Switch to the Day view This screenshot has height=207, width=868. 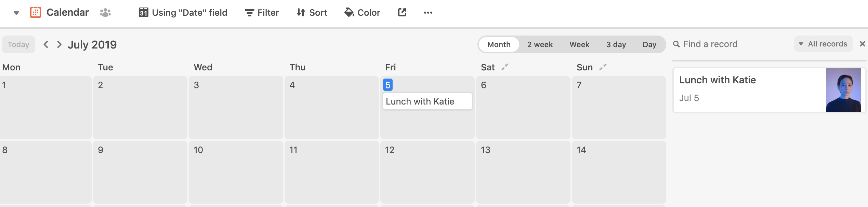coord(649,44)
